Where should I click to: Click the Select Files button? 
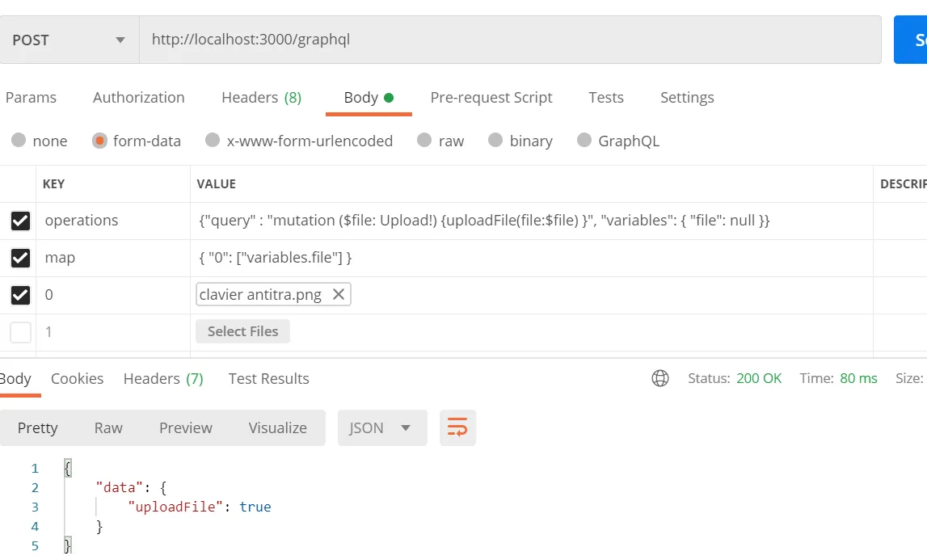pyautogui.click(x=242, y=331)
